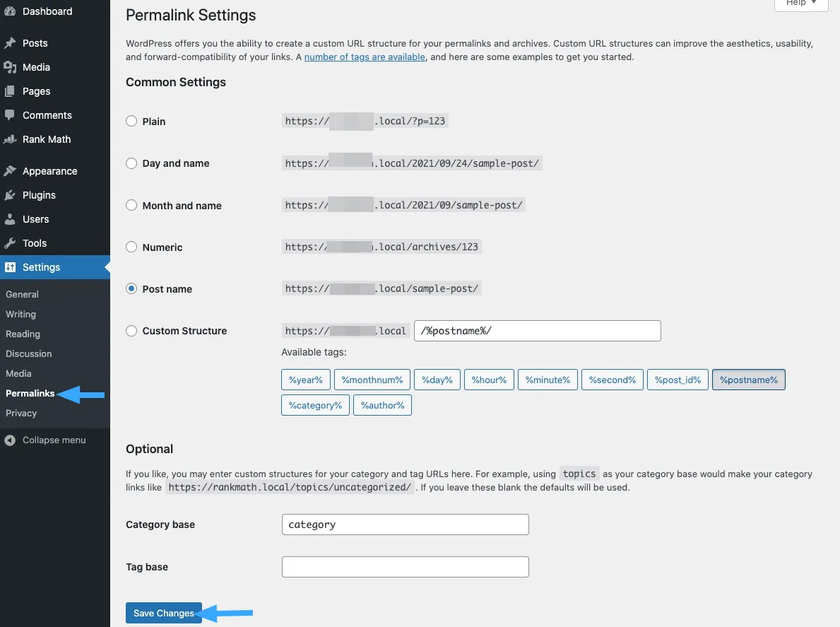This screenshot has height=627, width=840.
Task: Click Save Changes
Action: point(163,613)
